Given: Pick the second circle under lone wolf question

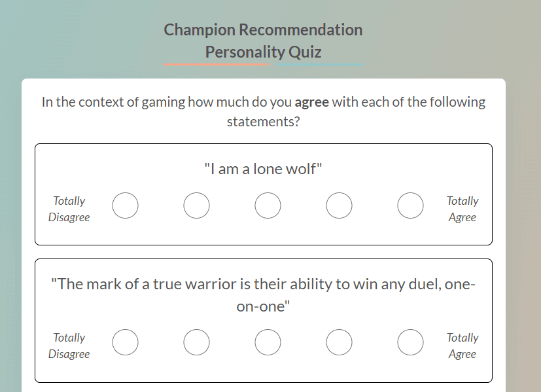Looking at the screenshot, I should [x=197, y=205].
